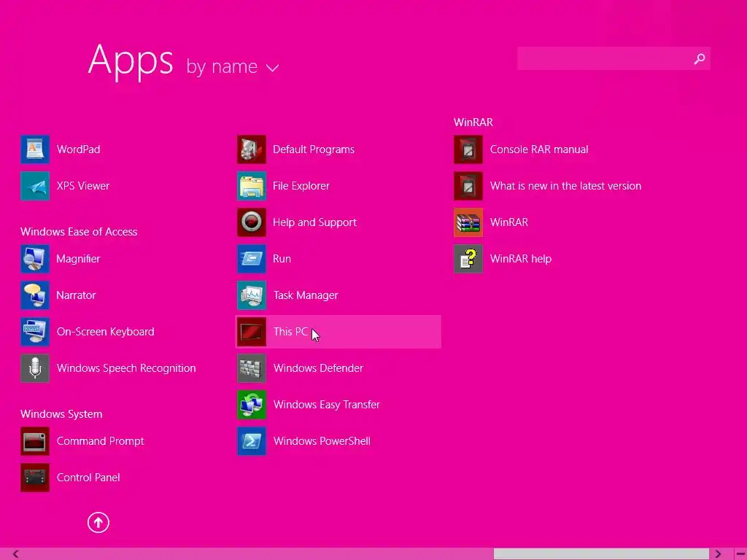Image resolution: width=747 pixels, height=560 pixels.
Task: Open the WordPad app icon
Action: click(x=35, y=149)
